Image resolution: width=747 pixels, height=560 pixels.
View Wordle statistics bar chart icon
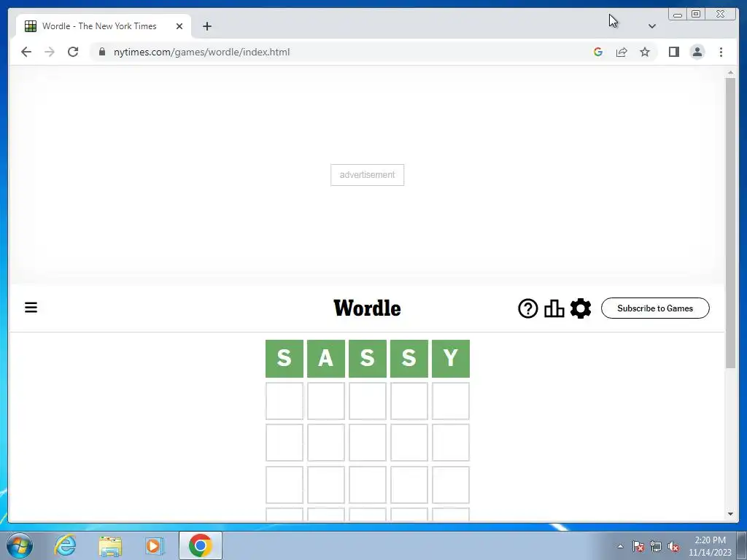[554, 308]
